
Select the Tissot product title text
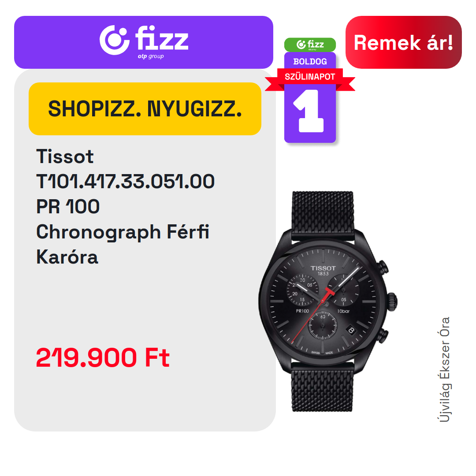click(65, 156)
